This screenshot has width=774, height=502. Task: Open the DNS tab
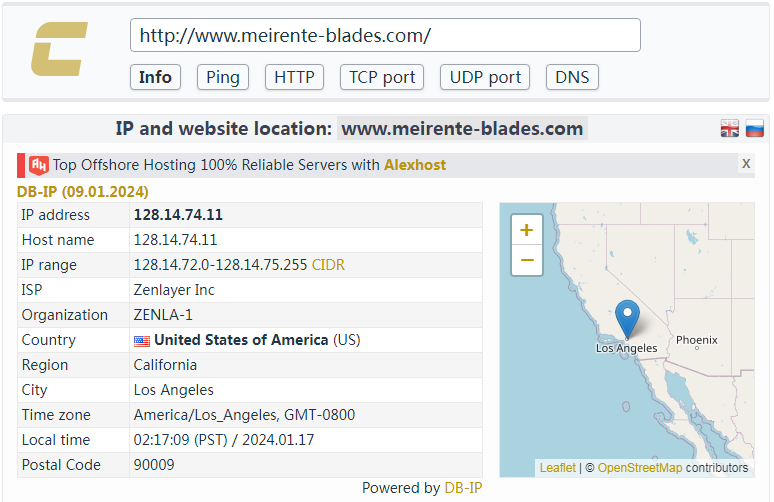pos(572,77)
